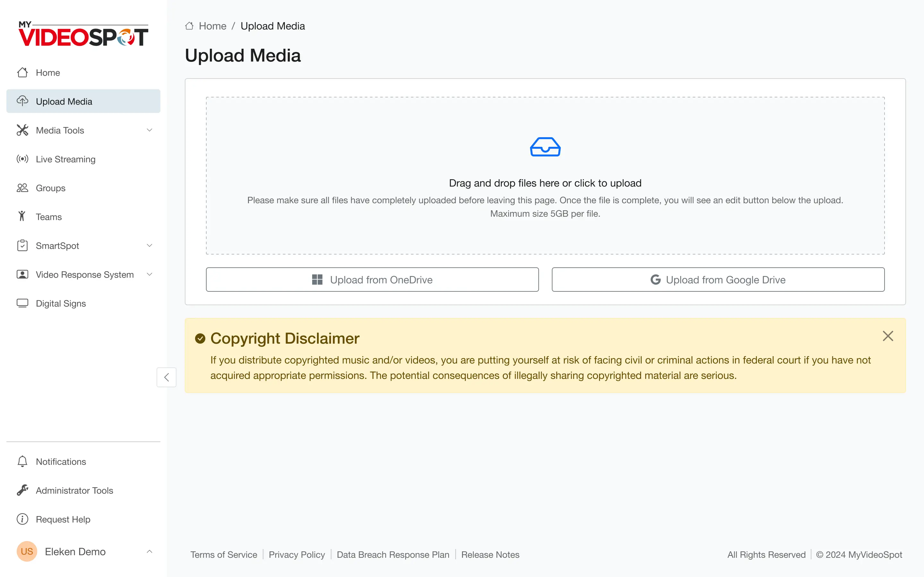This screenshot has height=577, width=924.
Task: Go to Home in the sidebar
Action: (48, 72)
